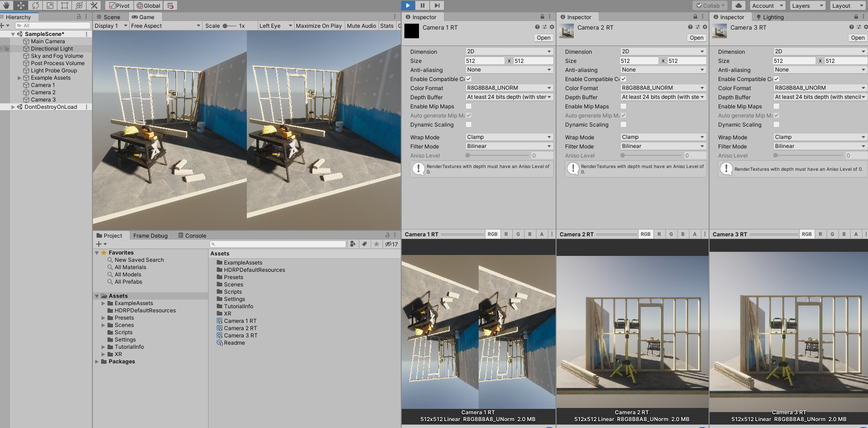Select the Hand tool in the toolbar
The image size is (868, 428).
coord(6,5)
